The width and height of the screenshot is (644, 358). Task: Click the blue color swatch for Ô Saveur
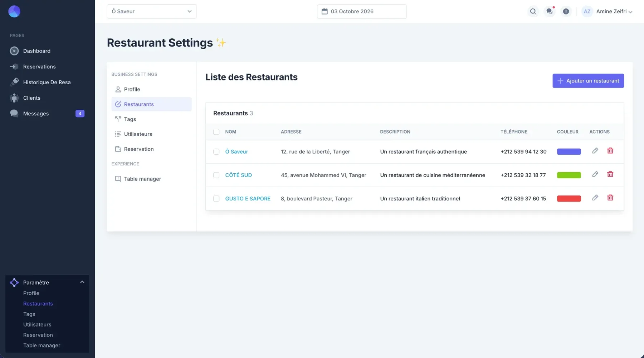569,151
